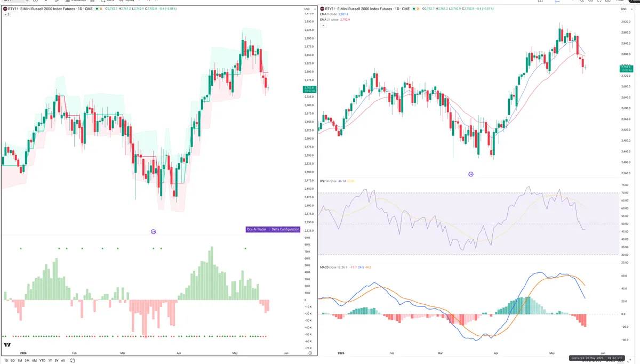640x364 pixels.
Task: Click the purple event marker on left chart
Action: pyautogui.click(x=153, y=231)
